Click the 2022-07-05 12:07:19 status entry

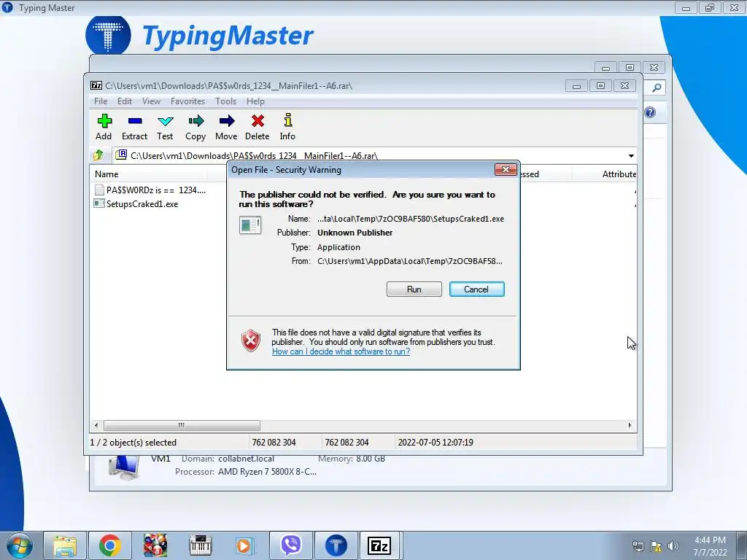point(436,443)
